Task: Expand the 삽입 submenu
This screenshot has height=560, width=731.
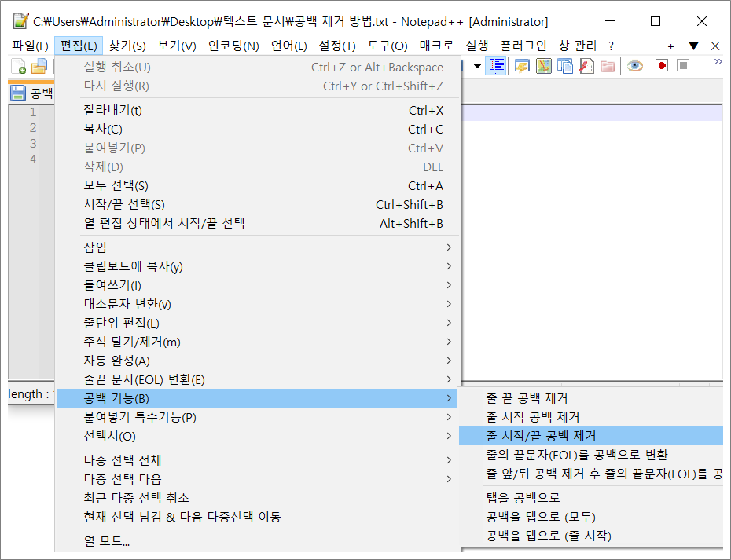Action: pos(258,247)
